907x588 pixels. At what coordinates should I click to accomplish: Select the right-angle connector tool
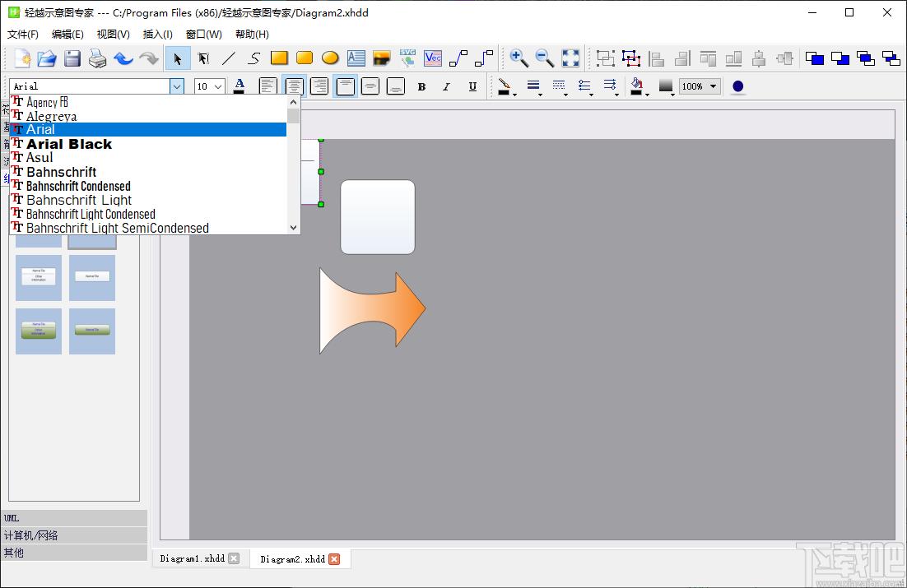click(484, 58)
